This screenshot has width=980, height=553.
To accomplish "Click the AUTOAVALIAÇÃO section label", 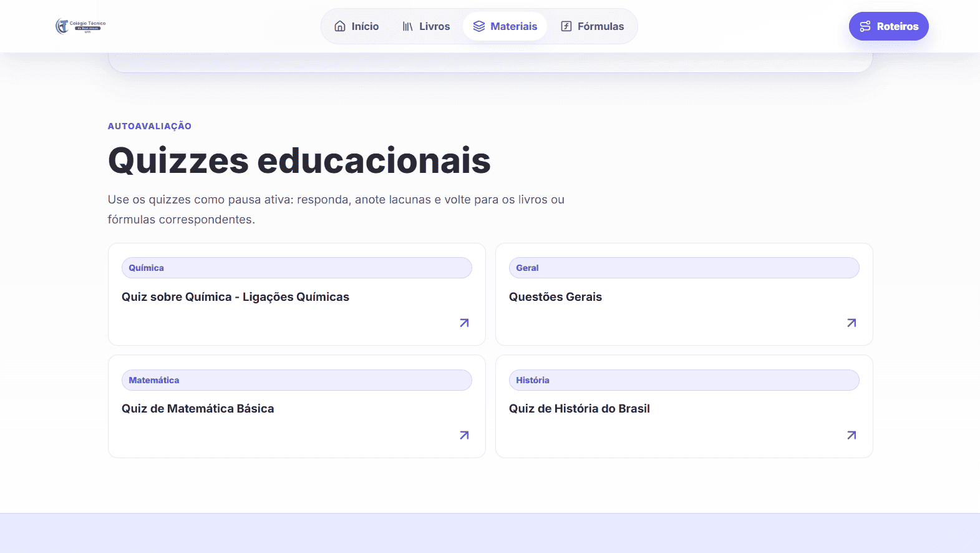I will 150,126.
